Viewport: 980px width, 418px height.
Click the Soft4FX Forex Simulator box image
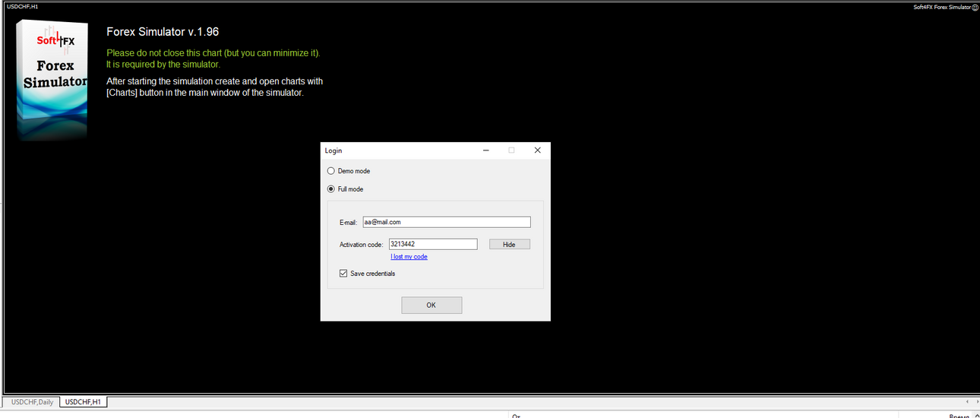pyautogui.click(x=52, y=80)
